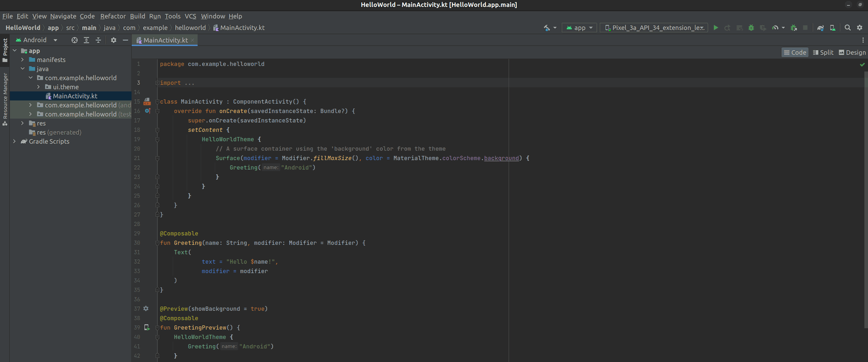Switch editor to Design view mode
This screenshot has height=362, width=868.
tap(852, 52)
